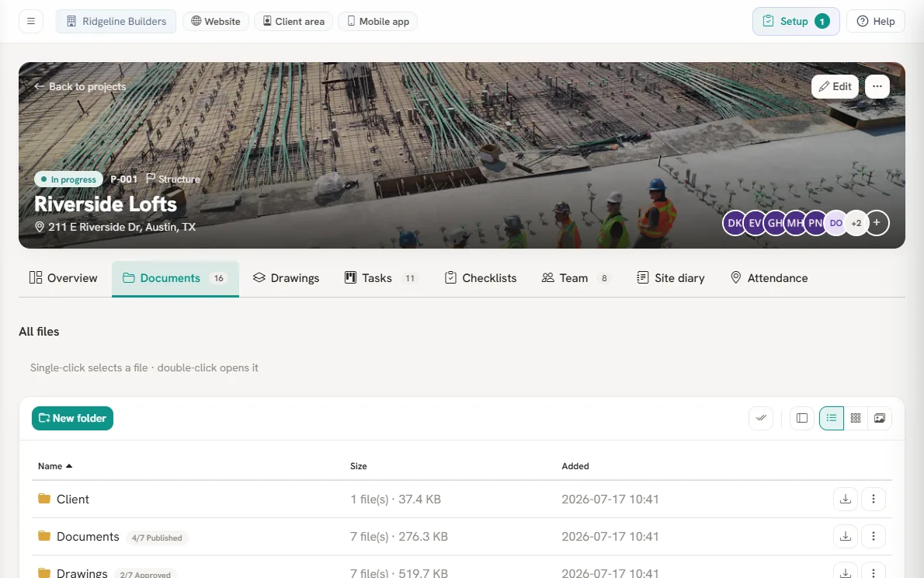Download the Client folder

[x=846, y=499]
